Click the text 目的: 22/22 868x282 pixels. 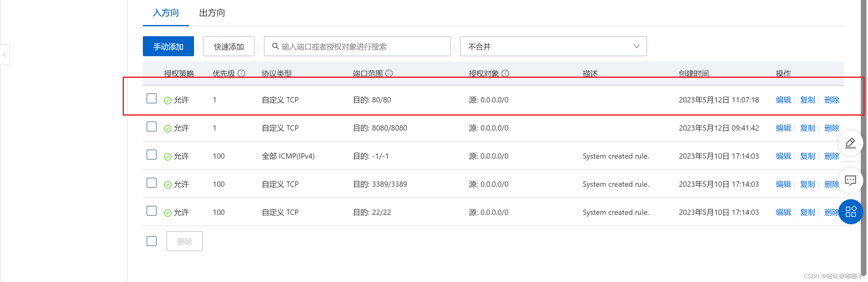(372, 212)
